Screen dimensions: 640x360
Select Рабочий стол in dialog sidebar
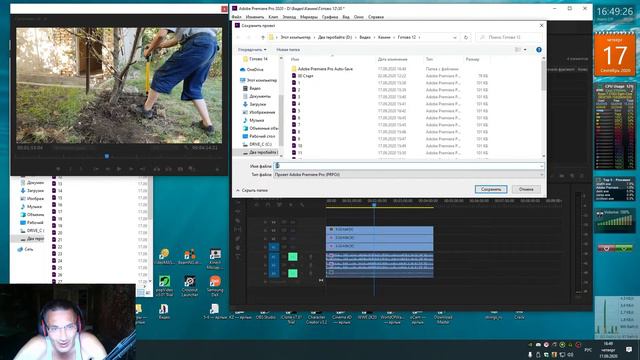point(258,136)
